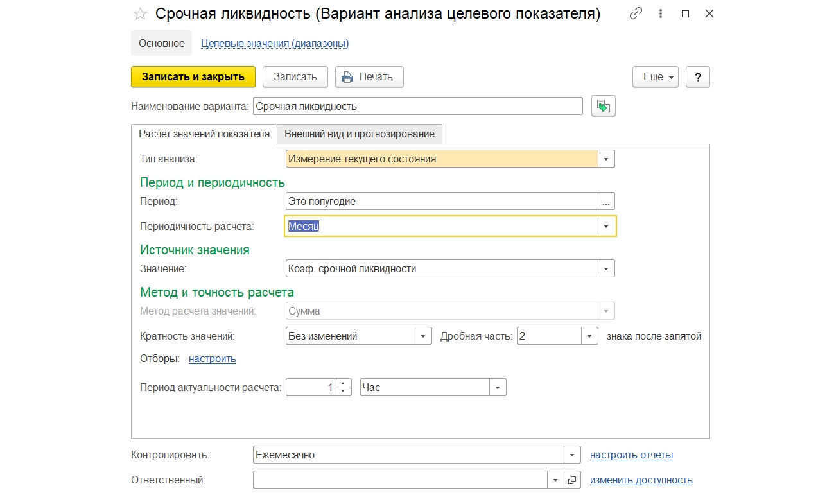Click 'Записать и закрыть' button

point(193,77)
